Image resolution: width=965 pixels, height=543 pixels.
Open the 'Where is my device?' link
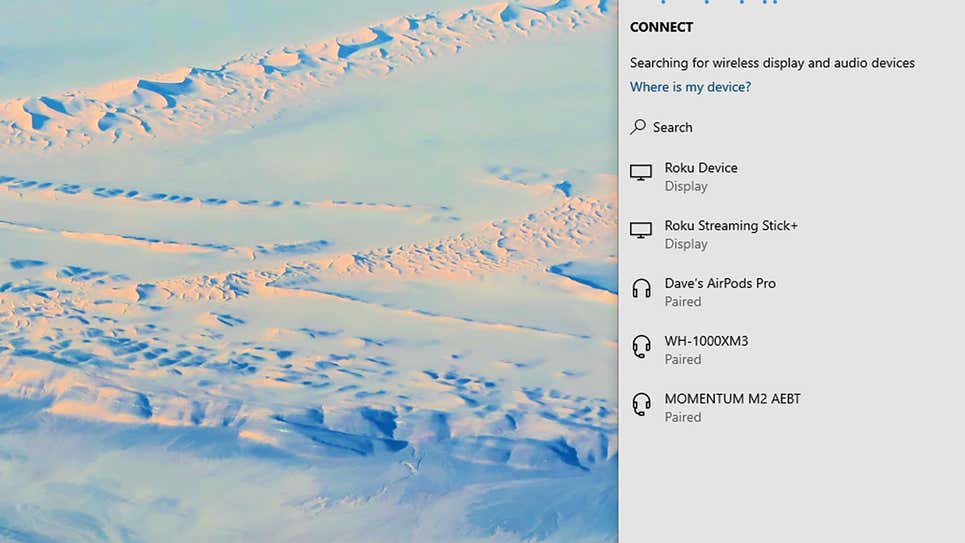point(690,87)
